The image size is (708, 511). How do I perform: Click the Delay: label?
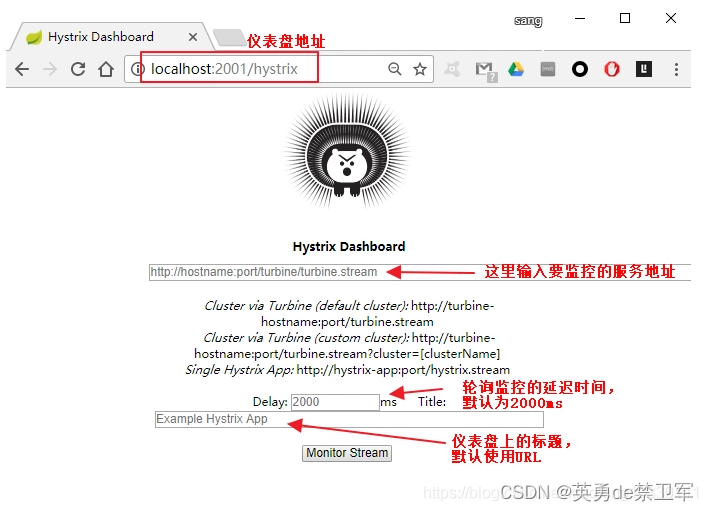[270, 402]
